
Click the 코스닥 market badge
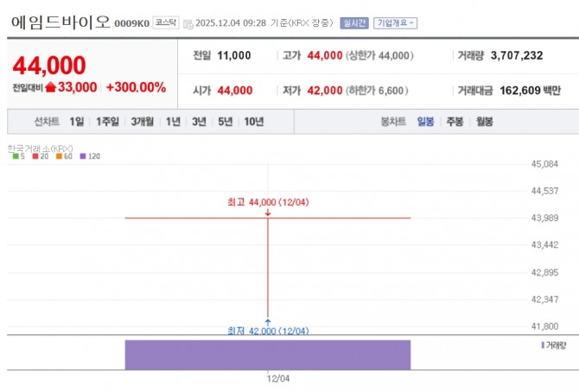(x=165, y=22)
